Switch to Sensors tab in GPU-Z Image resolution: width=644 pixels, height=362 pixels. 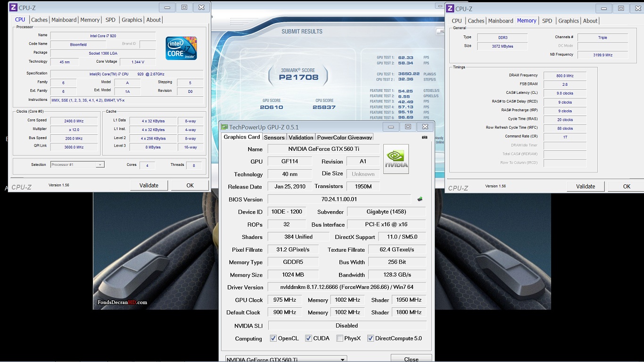pos(274,137)
